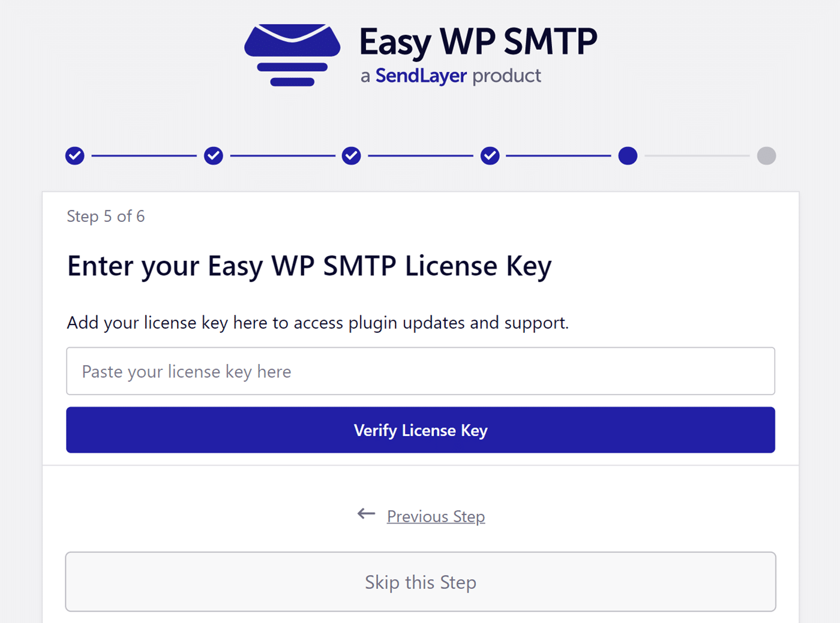840x623 pixels.
Task: Click the progress line between steps one and two
Action: pyautogui.click(x=144, y=156)
